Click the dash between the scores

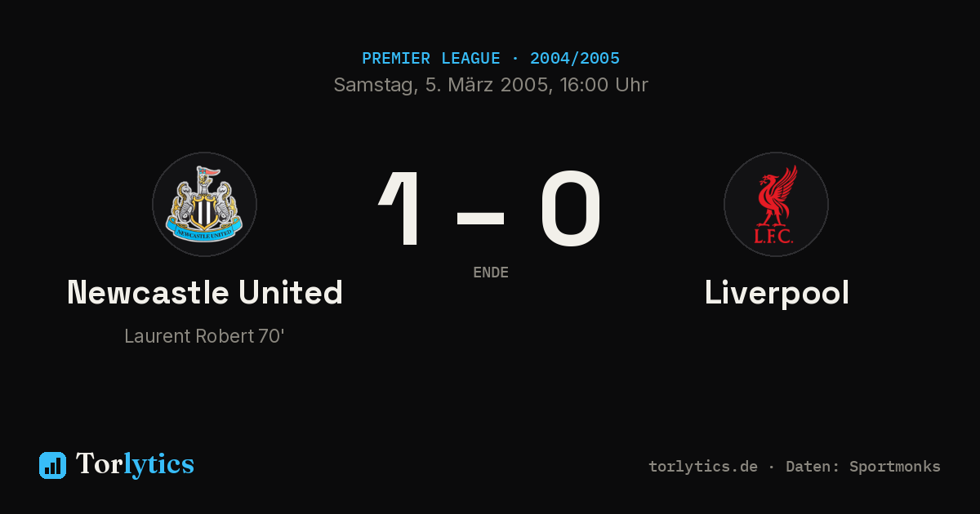(480, 218)
